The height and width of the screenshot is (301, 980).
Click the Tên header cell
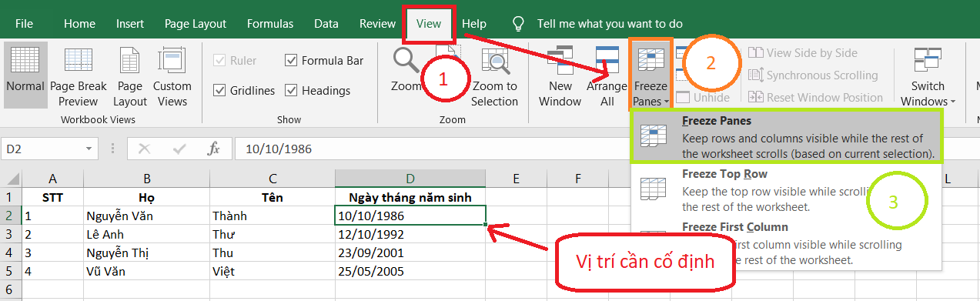272,197
